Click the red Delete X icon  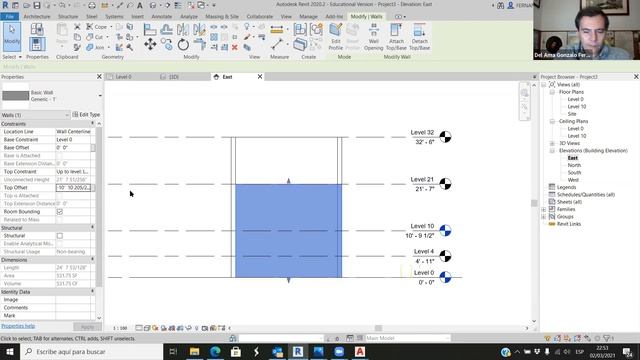[235, 48]
